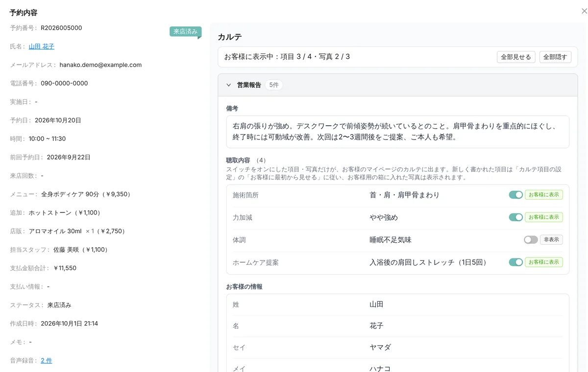Toggle off visibility for 力加減
This screenshot has height=372, width=588.
(x=515, y=217)
